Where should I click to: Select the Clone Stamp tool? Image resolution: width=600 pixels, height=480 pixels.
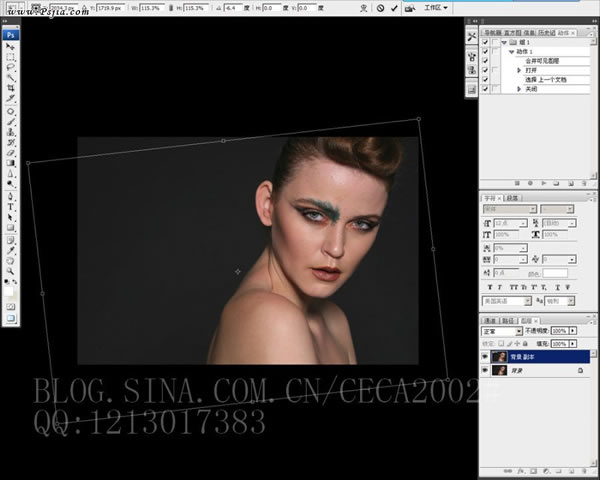coord(10,132)
